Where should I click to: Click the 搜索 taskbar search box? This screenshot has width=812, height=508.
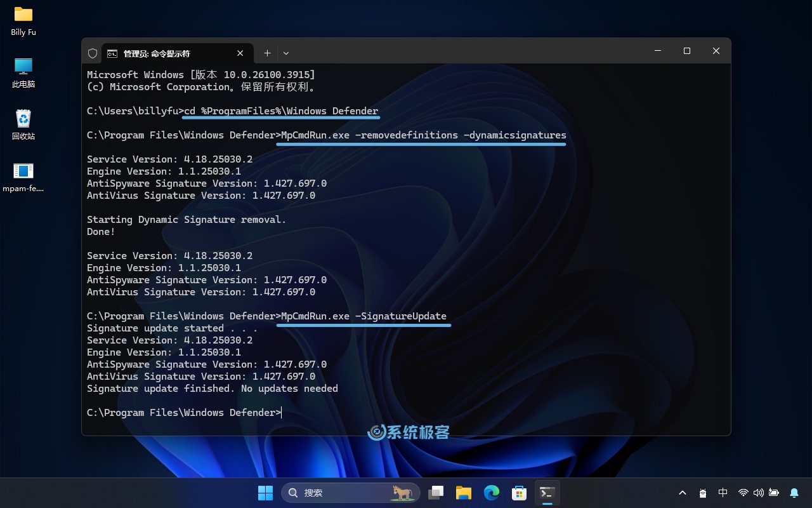coord(351,493)
